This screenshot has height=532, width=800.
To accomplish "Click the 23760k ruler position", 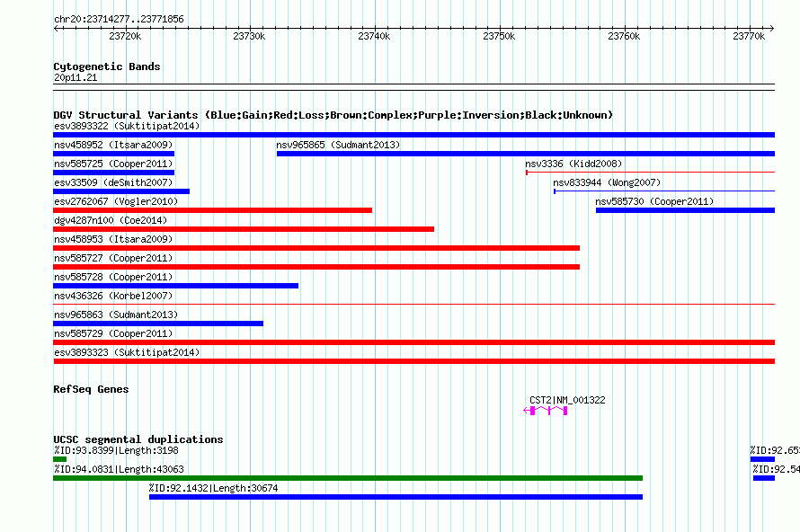I will (x=624, y=36).
